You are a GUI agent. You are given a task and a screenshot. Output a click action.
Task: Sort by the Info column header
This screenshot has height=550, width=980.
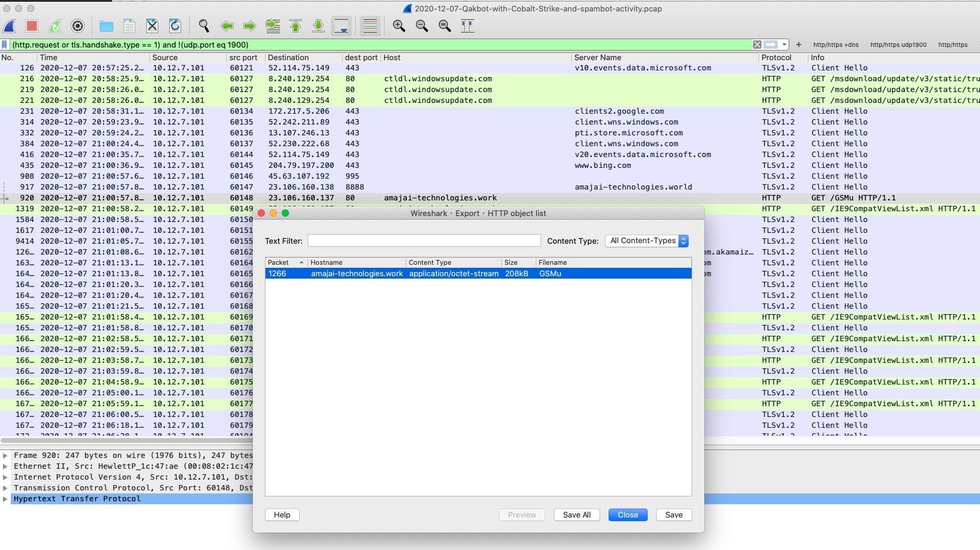[x=894, y=58]
